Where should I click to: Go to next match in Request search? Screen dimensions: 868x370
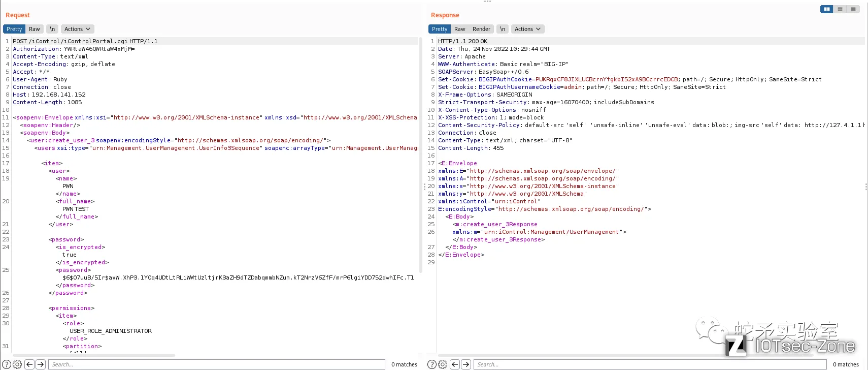41,364
